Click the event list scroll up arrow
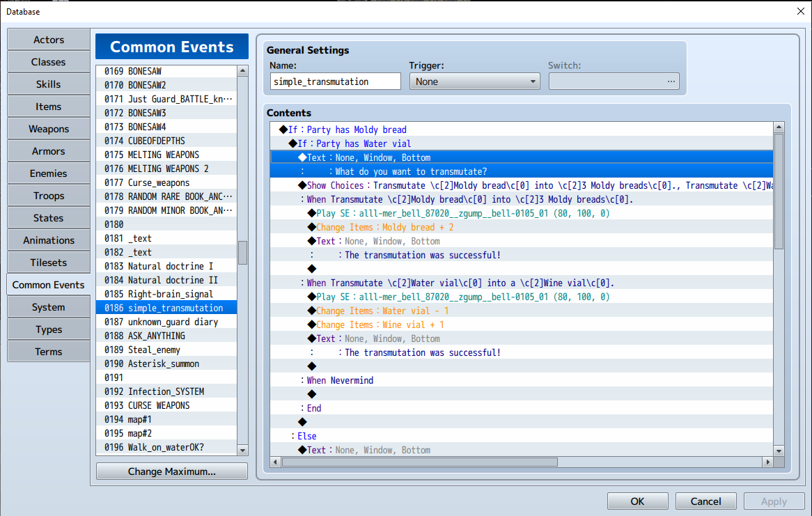Image resolution: width=812 pixels, height=516 pixels. click(242, 71)
